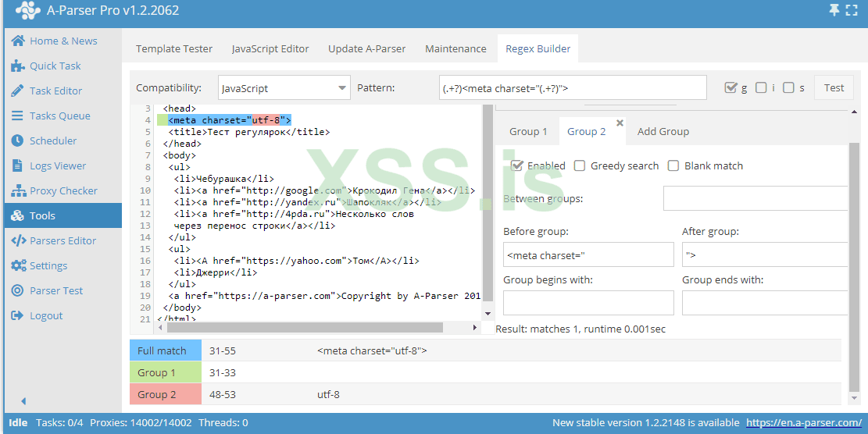Click the After group input field
Viewport: 868px width, 434px height.
[765, 255]
